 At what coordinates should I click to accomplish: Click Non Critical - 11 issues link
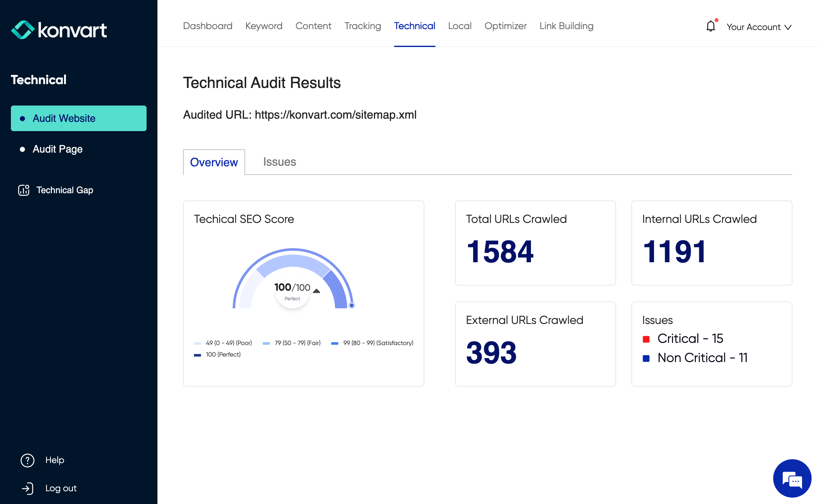702,358
